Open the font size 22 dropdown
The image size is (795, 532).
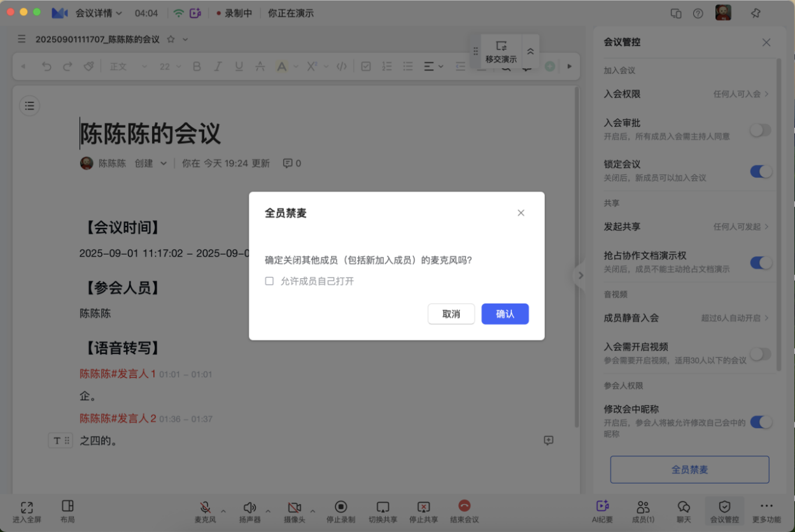170,66
